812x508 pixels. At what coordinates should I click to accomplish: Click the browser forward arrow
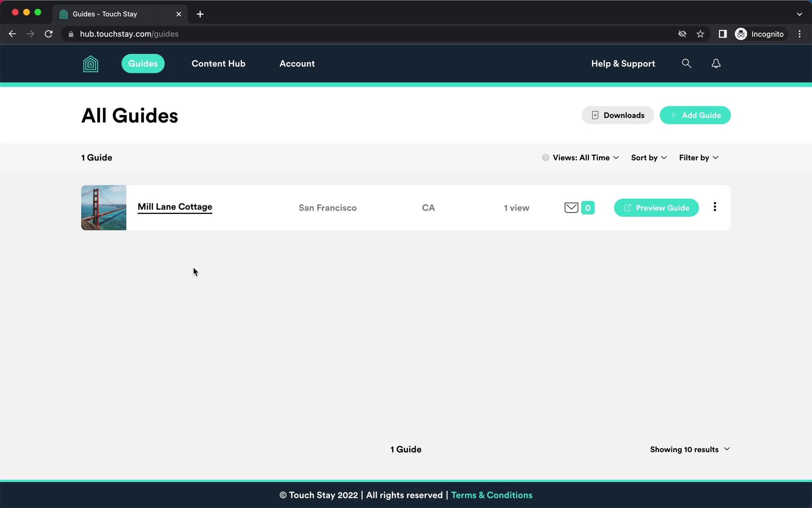[30, 34]
